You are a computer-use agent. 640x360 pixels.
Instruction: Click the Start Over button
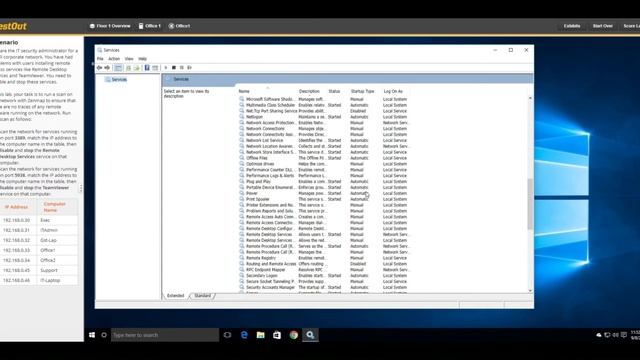(602, 26)
